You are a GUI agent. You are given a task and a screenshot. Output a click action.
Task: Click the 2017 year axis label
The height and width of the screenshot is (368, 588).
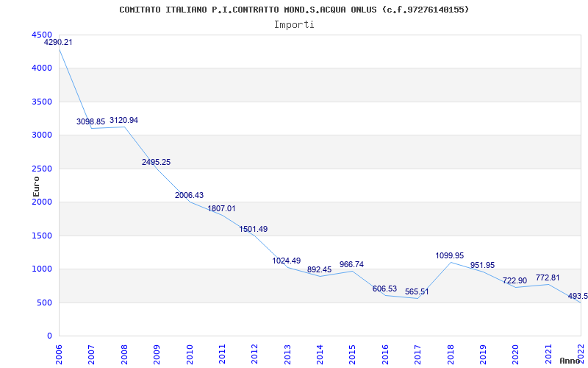(x=417, y=353)
